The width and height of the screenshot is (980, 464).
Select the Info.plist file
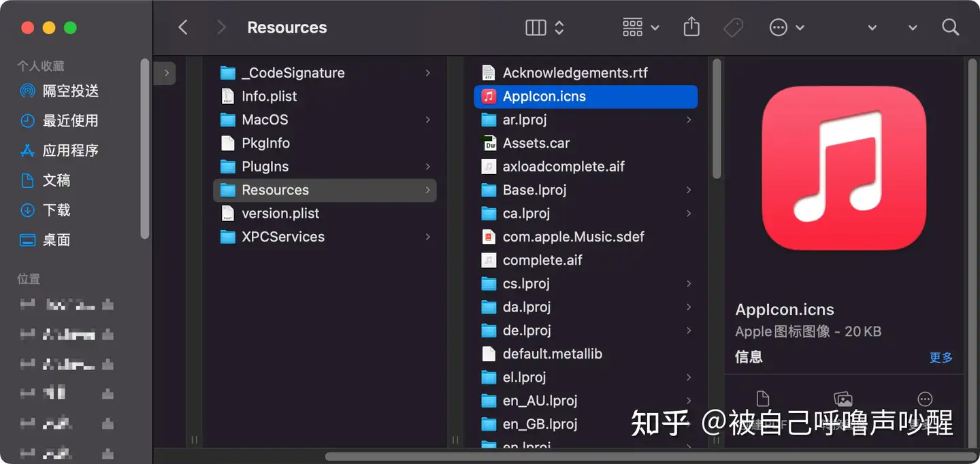tap(269, 96)
